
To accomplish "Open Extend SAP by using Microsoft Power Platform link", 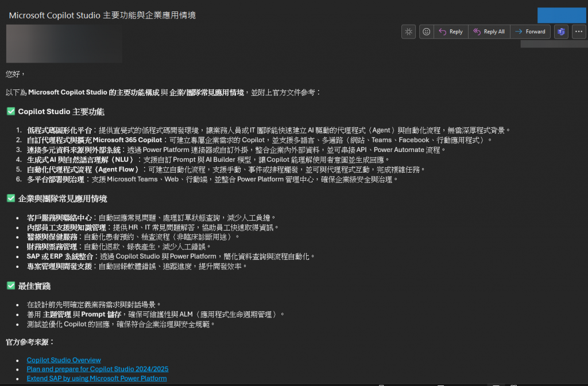I will point(96,379).
